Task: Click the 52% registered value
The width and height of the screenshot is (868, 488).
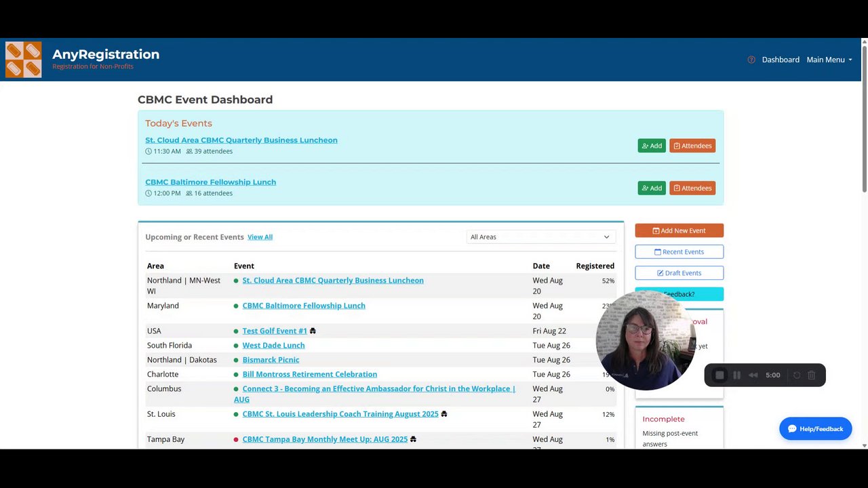Action: point(608,281)
